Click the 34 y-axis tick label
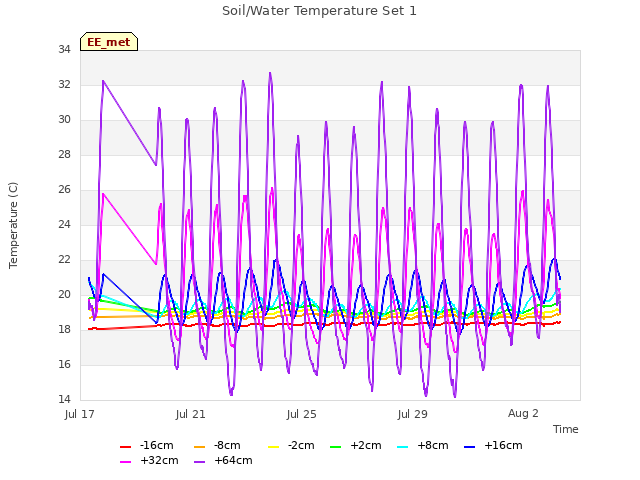This screenshot has height=480, width=640. tap(64, 49)
